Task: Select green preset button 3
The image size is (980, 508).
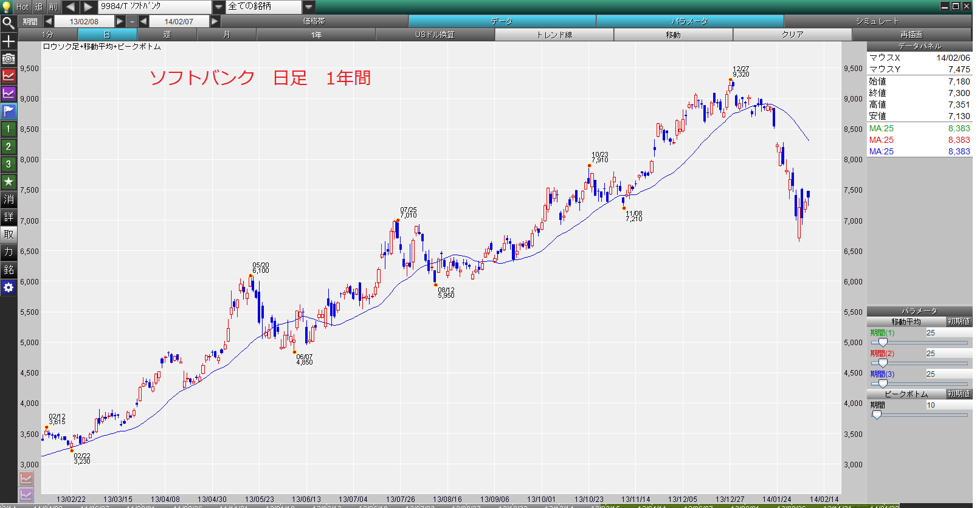Action: (9, 164)
